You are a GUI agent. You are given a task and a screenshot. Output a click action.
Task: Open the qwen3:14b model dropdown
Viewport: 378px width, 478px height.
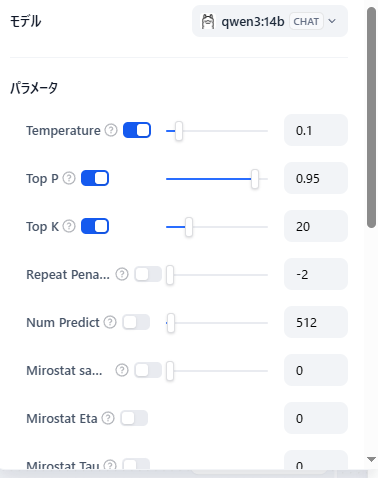(x=270, y=21)
